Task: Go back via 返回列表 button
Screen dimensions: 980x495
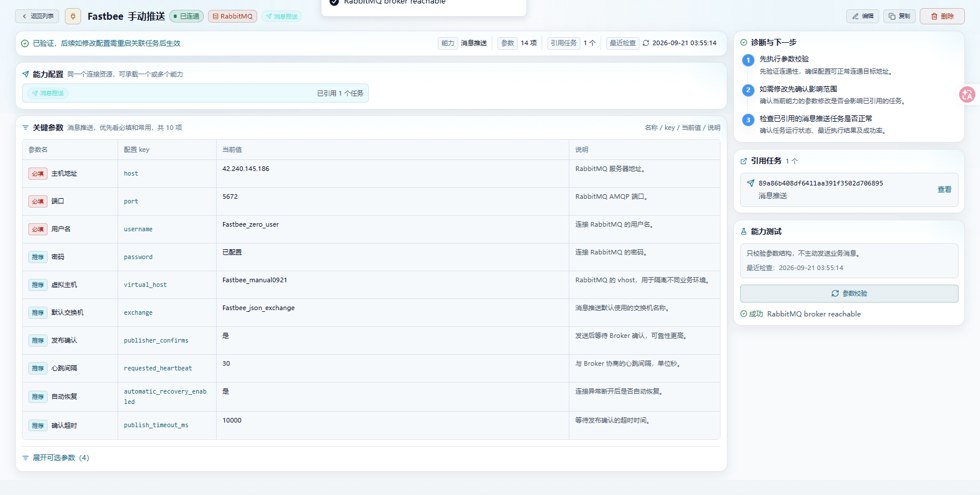Action: (x=37, y=16)
